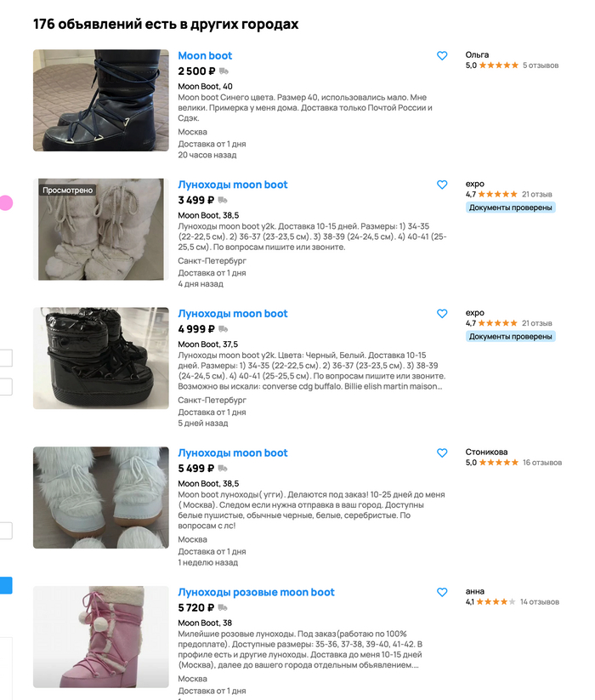The image size is (595, 700).
Task: Open seller анна's profile
Action: [474, 591]
